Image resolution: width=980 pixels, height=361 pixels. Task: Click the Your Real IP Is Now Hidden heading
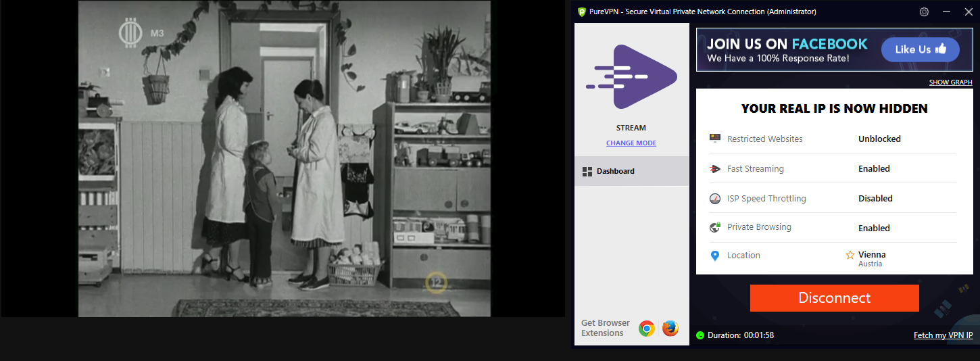click(x=834, y=109)
